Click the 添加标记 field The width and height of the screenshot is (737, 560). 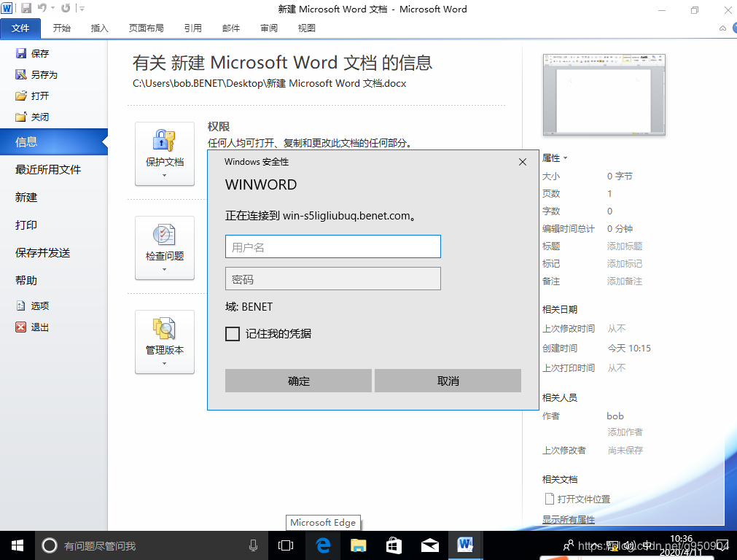625,264
